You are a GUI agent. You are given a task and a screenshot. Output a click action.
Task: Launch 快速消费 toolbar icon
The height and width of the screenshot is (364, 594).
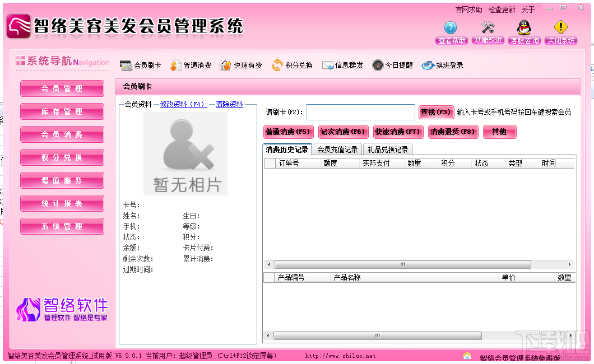[x=225, y=66]
